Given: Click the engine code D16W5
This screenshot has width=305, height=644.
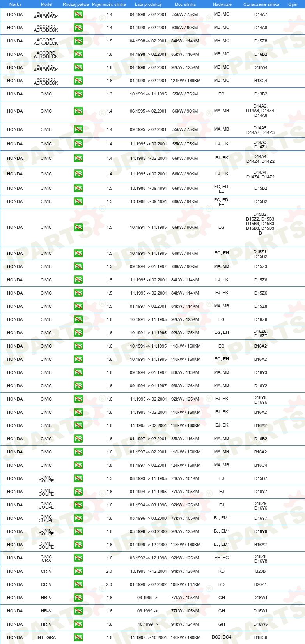Looking at the screenshot, I should (x=261, y=624).
